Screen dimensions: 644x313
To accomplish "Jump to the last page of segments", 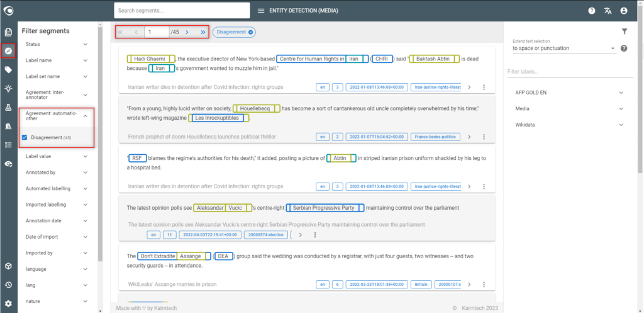I will [x=203, y=32].
